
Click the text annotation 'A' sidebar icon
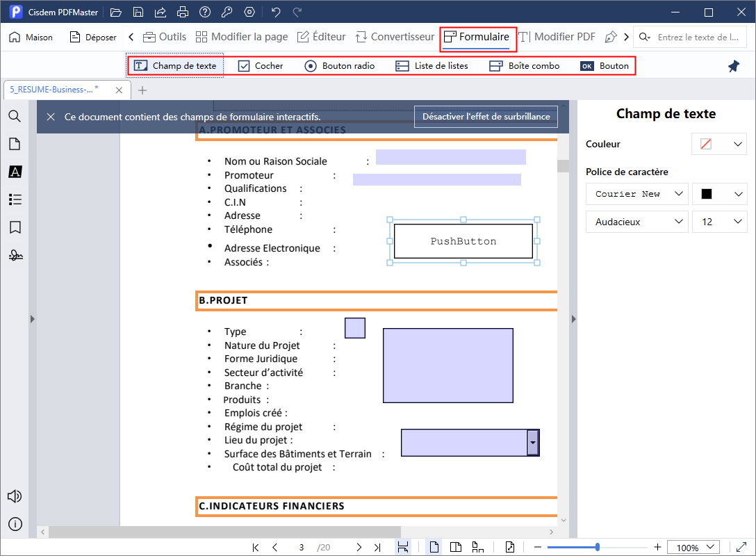[x=15, y=172]
